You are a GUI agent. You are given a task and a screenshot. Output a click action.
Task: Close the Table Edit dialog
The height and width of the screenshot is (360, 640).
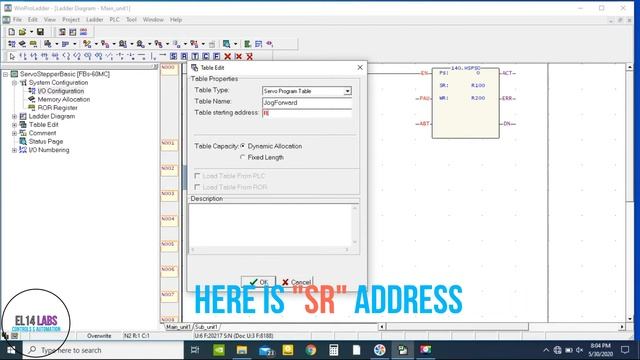coord(360,67)
